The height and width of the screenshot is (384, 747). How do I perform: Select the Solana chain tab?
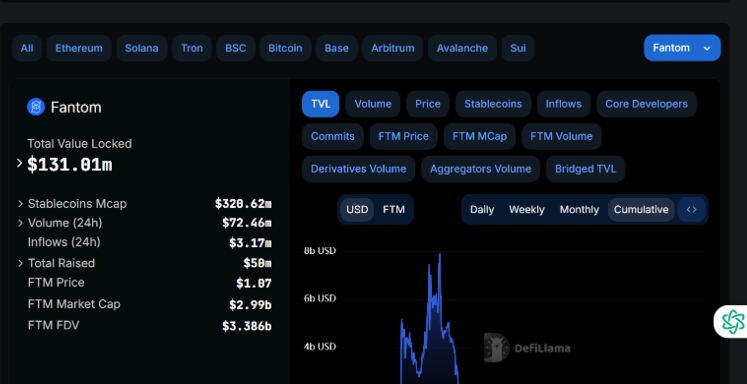click(x=141, y=48)
